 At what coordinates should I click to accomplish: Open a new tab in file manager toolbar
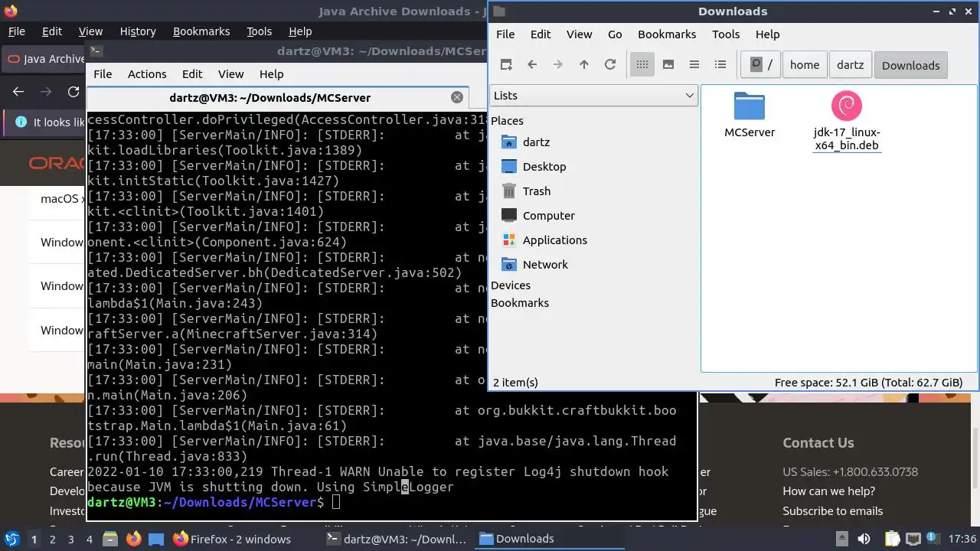506,65
